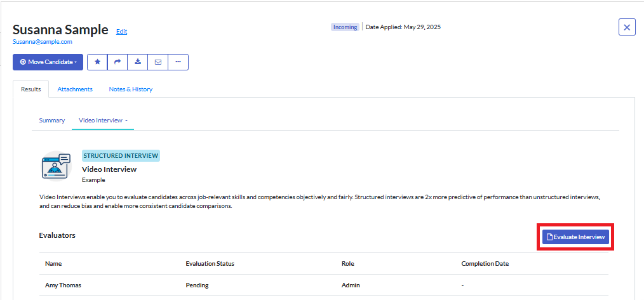Click the Evaluate Interview button

(x=575, y=237)
